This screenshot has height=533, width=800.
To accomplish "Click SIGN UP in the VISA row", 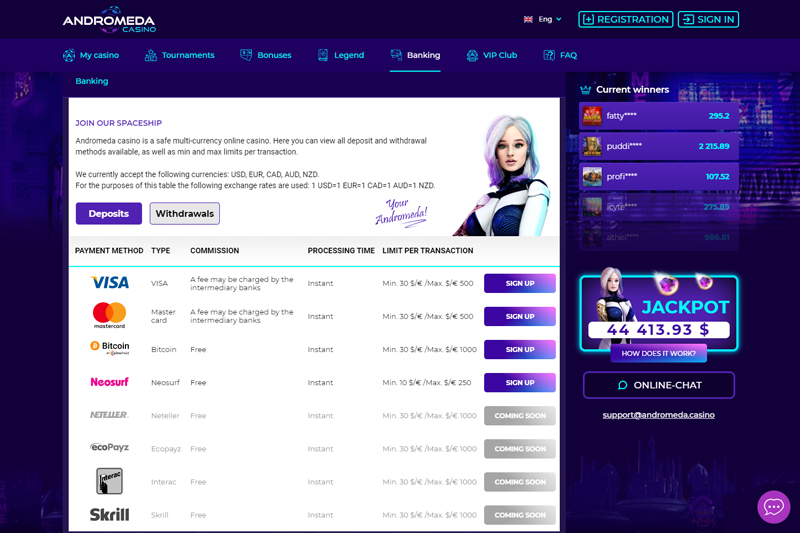I will (520, 284).
